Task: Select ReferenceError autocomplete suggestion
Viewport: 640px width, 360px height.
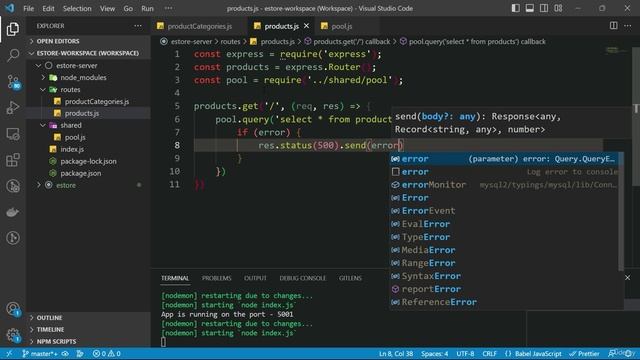Action: point(504,302)
